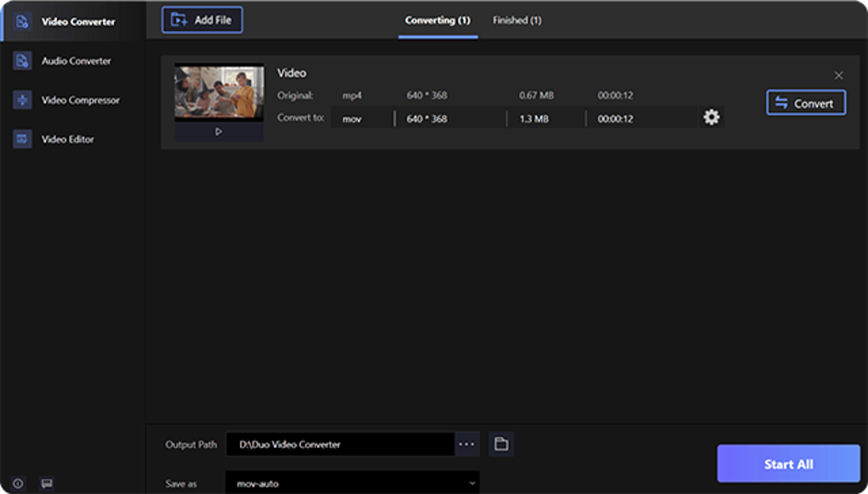Open the feedback chat icon

pos(47,484)
